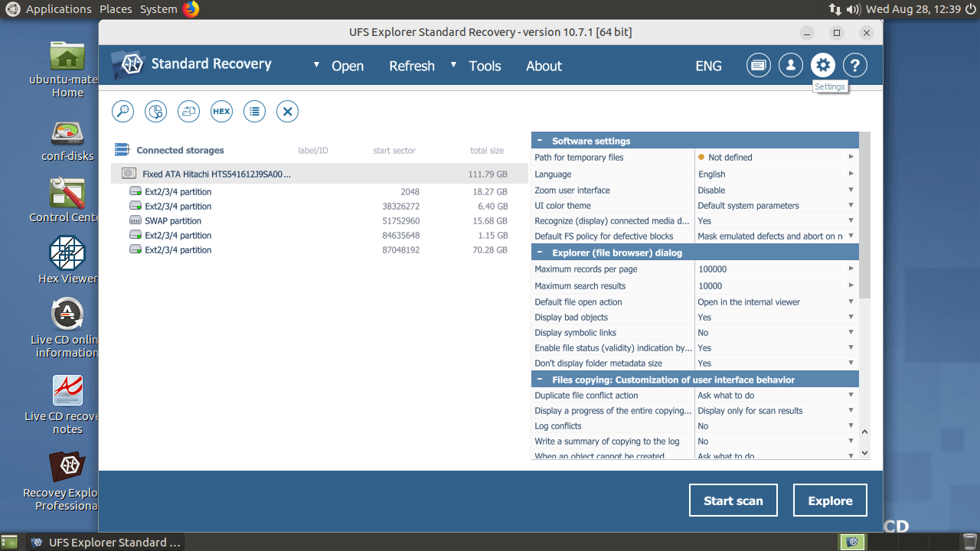Click the 'Language' value English

[x=712, y=174]
